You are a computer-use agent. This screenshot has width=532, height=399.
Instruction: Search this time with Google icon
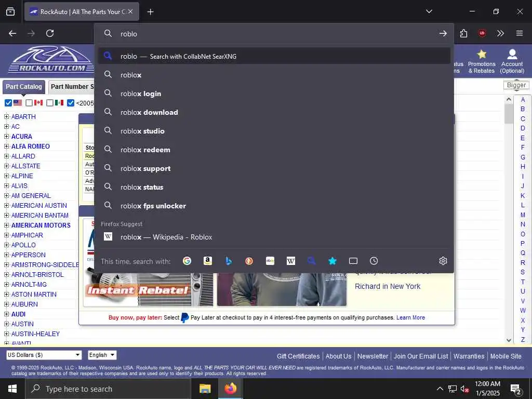point(187,261)
